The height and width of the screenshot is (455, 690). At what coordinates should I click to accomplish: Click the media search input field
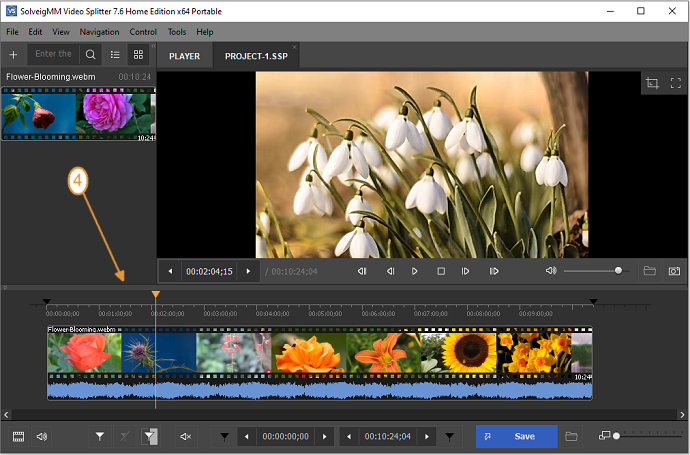pos(53,54)
